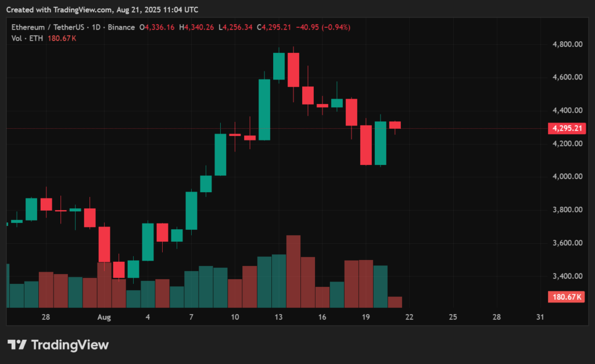Click the Aug label on the date axis
Viewport: 595px width, 364px height.
(x=104, y=317)
